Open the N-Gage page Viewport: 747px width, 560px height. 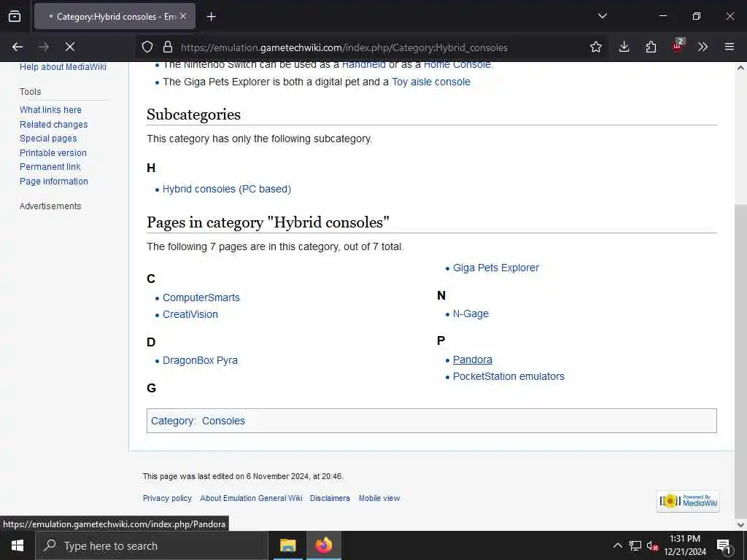(x=471, y=314)
